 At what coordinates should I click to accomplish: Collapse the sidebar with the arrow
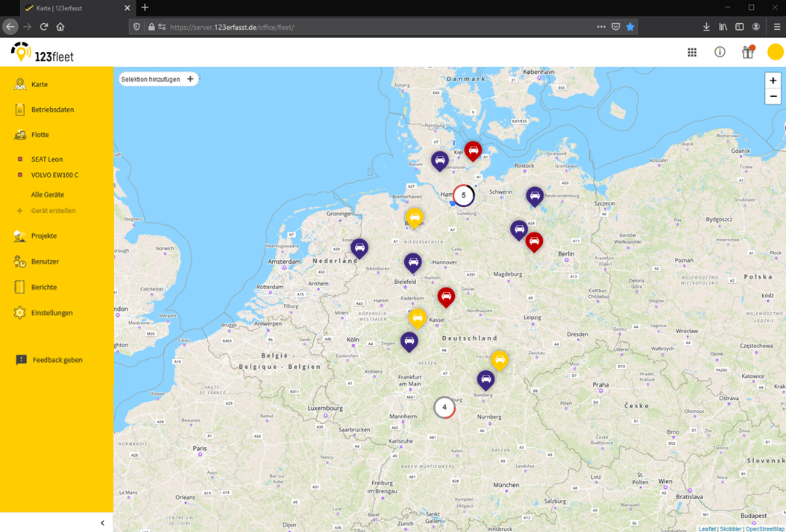coord(102,523)
